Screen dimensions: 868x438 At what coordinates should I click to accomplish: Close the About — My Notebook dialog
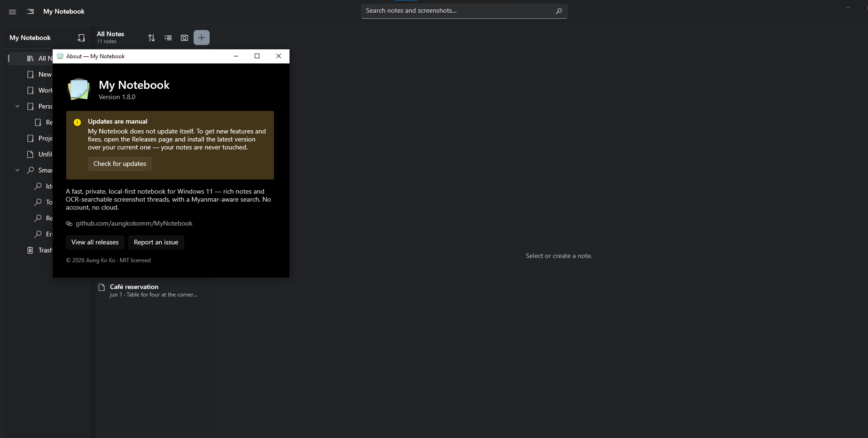(x=279, y=56)
